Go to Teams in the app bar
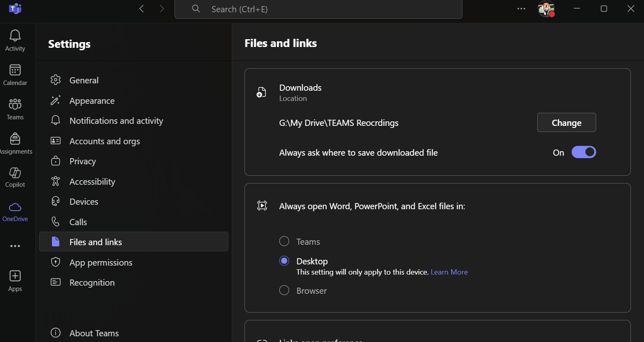644x342 pixels. 15,110
